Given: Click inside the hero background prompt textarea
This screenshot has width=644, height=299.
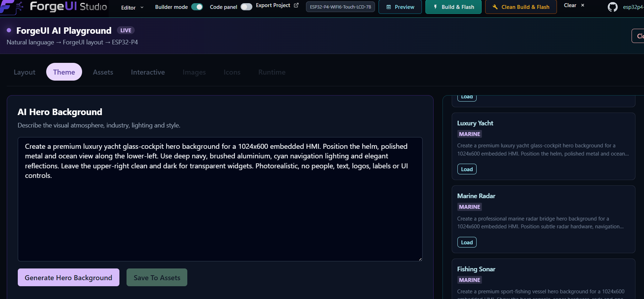Looking at the screenshot, I should tap(220, 199).
